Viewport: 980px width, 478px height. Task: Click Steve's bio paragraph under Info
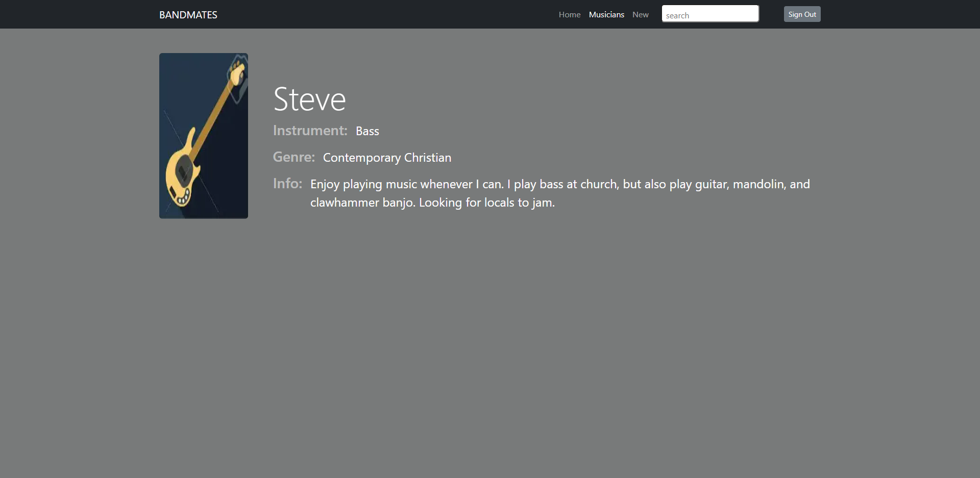click(559, 193)
